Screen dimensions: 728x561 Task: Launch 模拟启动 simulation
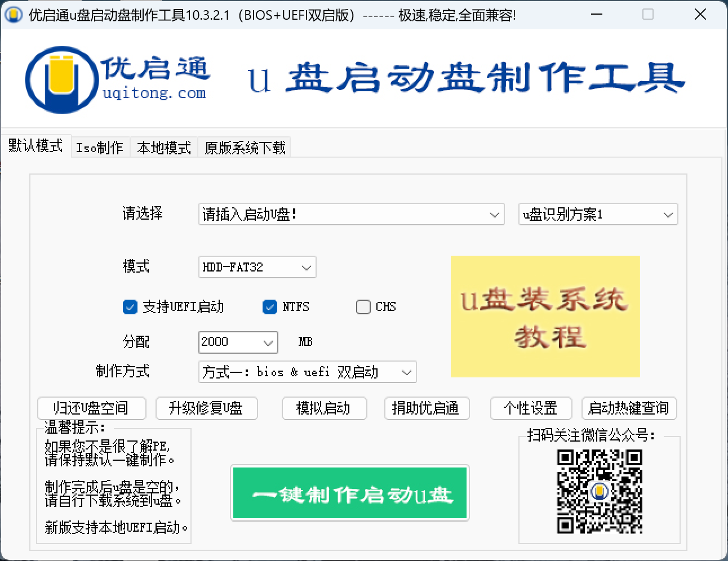[324, 408]
